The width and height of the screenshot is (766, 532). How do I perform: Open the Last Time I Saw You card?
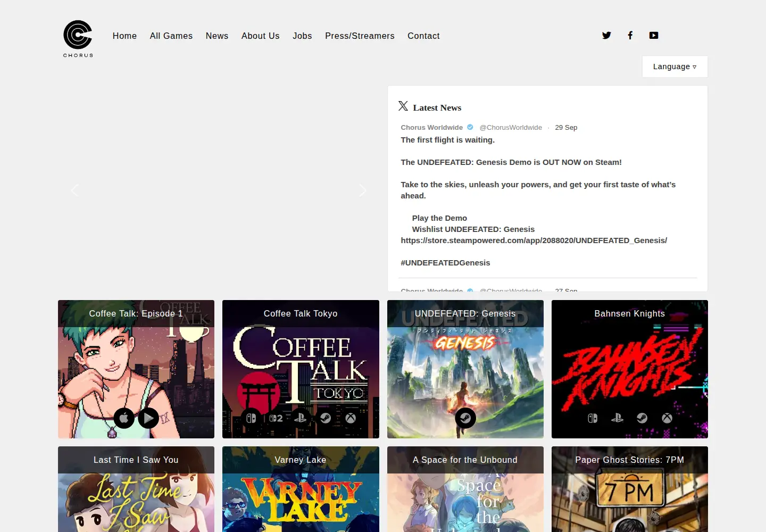coord(136,489)
